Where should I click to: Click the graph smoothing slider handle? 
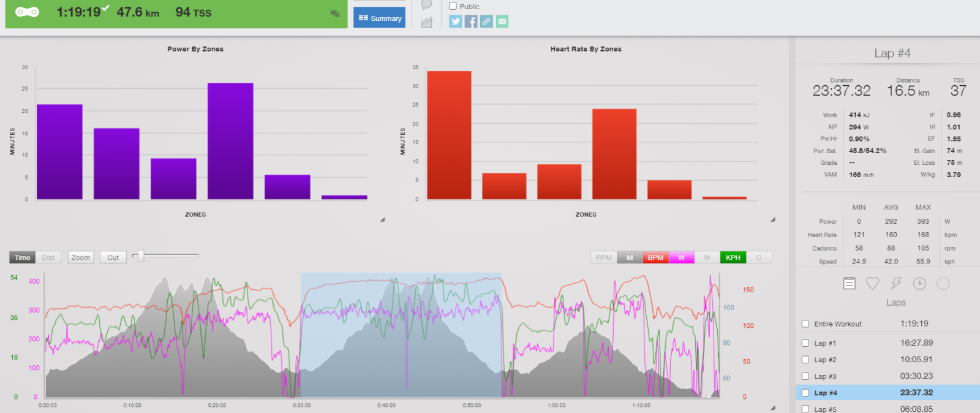coord(141,256)
